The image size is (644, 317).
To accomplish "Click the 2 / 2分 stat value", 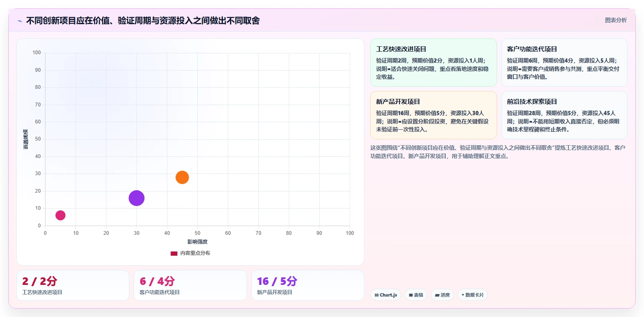I will [40, 281].
